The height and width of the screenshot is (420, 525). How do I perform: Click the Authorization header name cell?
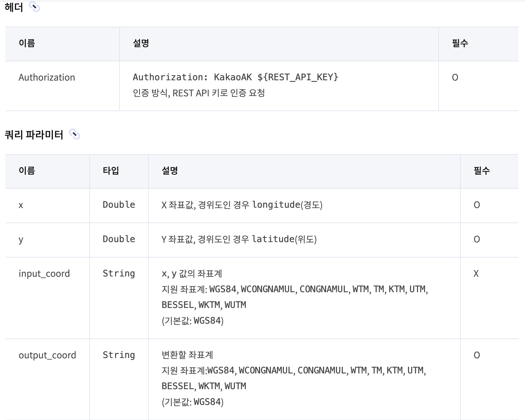tap(47, 77)
